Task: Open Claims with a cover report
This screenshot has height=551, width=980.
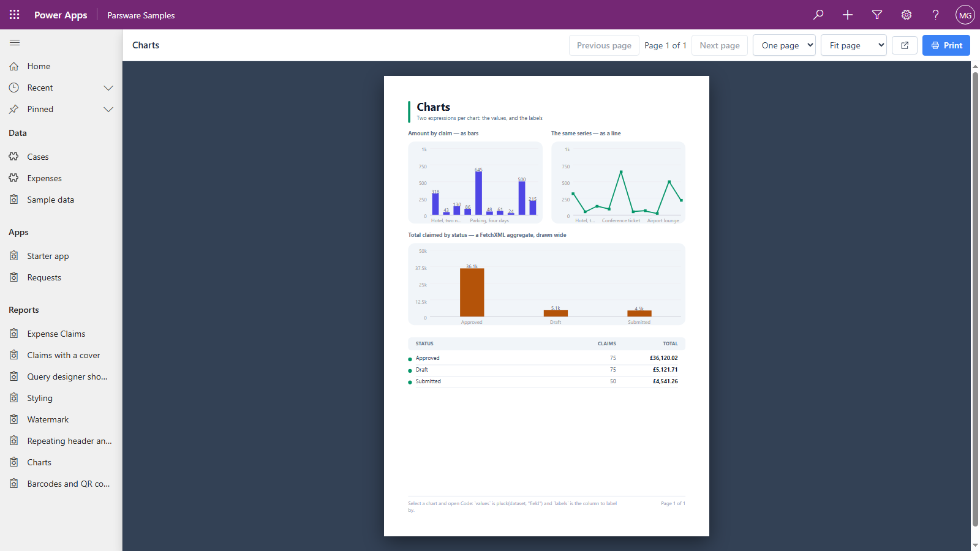Action: pyautogui.click(x=61, y=355)
